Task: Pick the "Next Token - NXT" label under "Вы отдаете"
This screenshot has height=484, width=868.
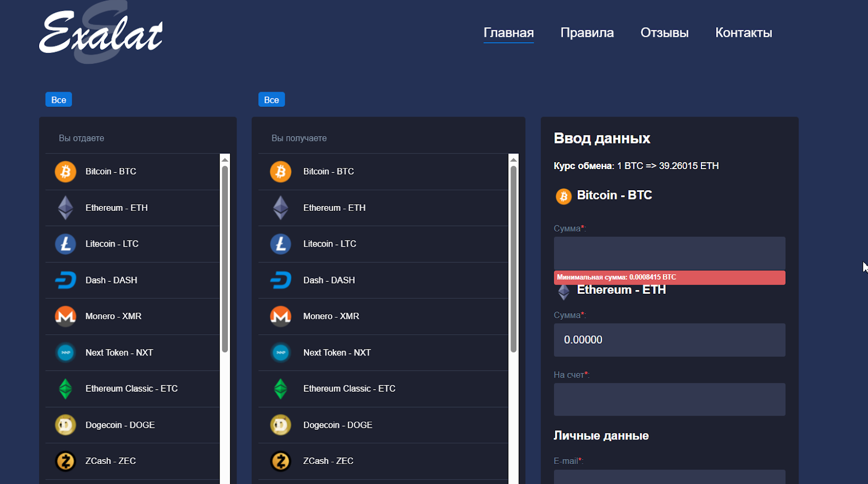Action: pos(119,352)
